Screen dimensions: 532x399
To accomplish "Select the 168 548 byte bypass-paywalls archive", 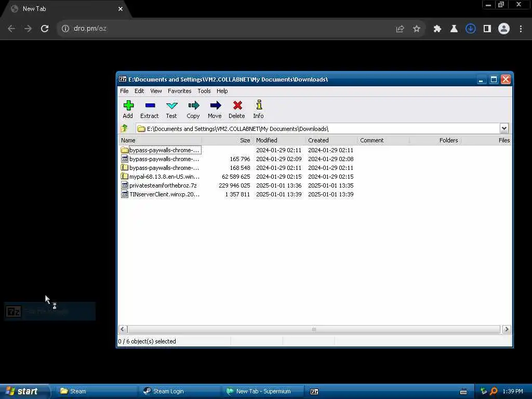I will [x=164, y=168].
